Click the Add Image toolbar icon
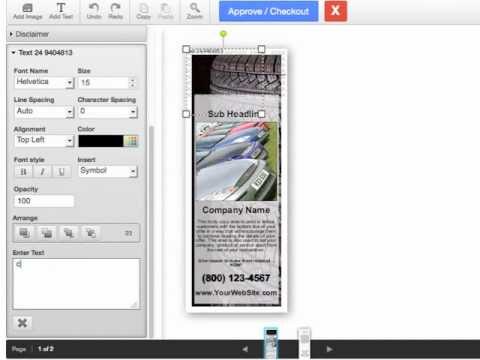The image size is (480, 360). [x=28, y=11]
